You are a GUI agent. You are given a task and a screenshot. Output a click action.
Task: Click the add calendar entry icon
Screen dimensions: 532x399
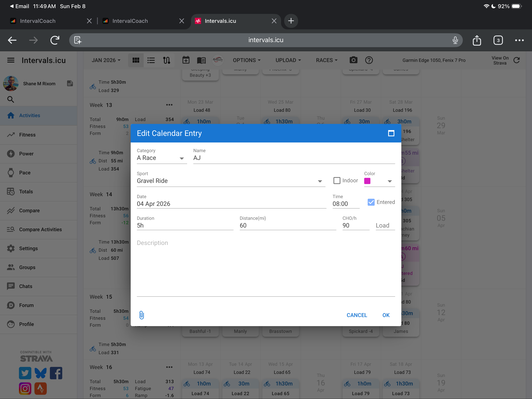[186, 60]
